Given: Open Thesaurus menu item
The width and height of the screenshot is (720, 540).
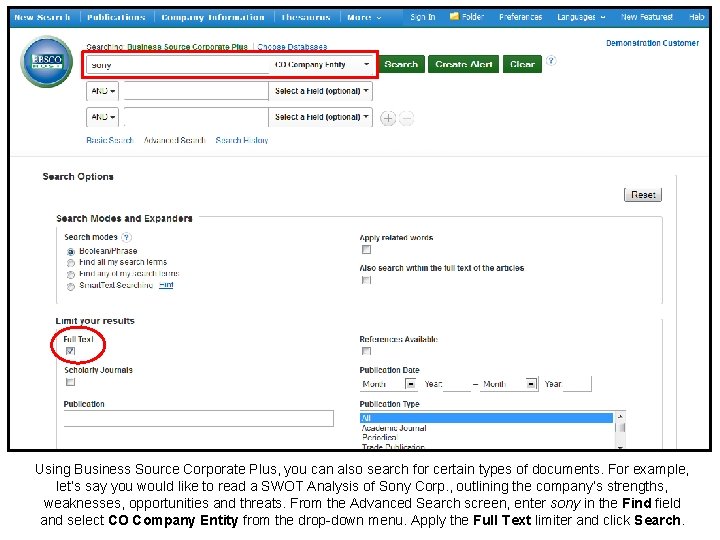Looking at the screenshot, I should point(306,17).
